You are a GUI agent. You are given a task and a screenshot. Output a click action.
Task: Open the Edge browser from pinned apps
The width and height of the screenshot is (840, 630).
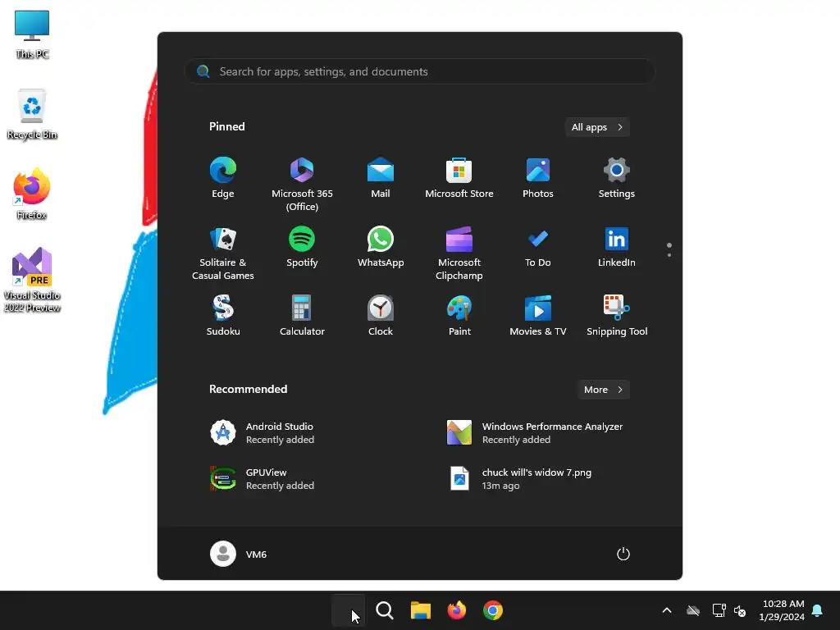[223, 178]
